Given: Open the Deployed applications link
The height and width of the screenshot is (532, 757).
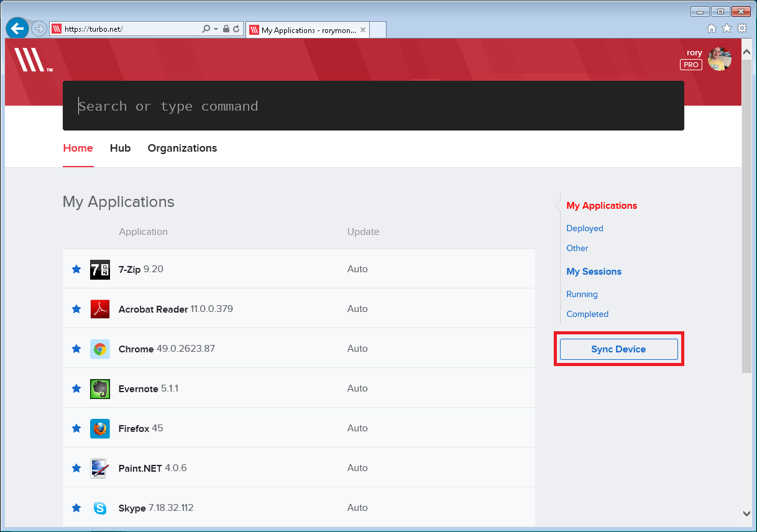Looking at the screenshot, I should coord(584,228).
